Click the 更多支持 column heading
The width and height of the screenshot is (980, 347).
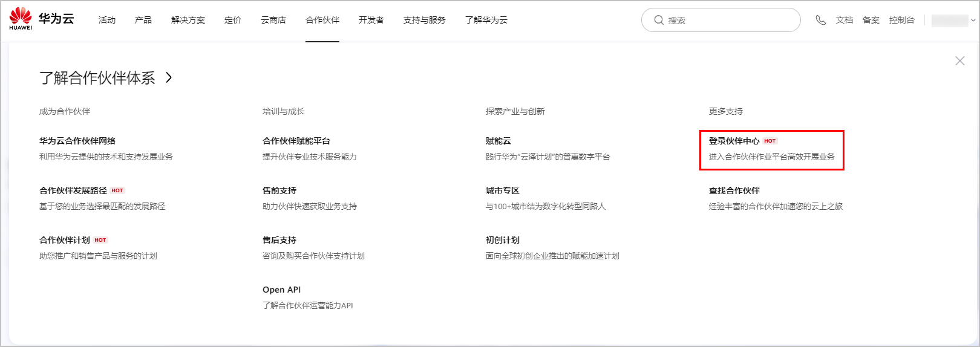click(726, 111)
